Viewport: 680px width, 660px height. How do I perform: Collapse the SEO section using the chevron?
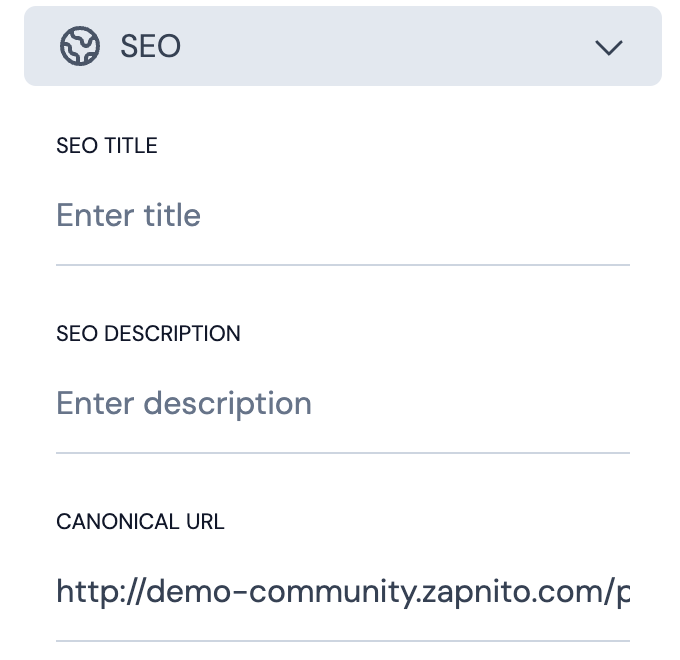click(608, 47)
